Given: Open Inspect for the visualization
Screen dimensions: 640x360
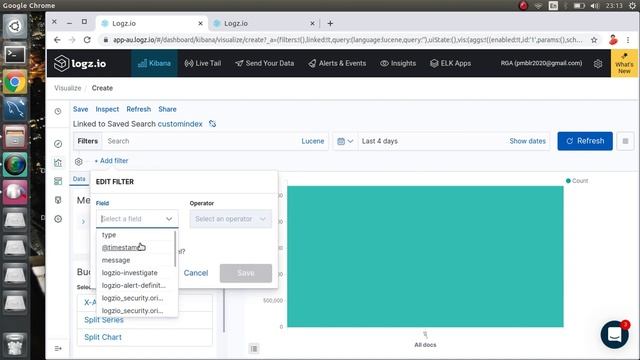Looking at the screenshot, I should coord(107,109).
